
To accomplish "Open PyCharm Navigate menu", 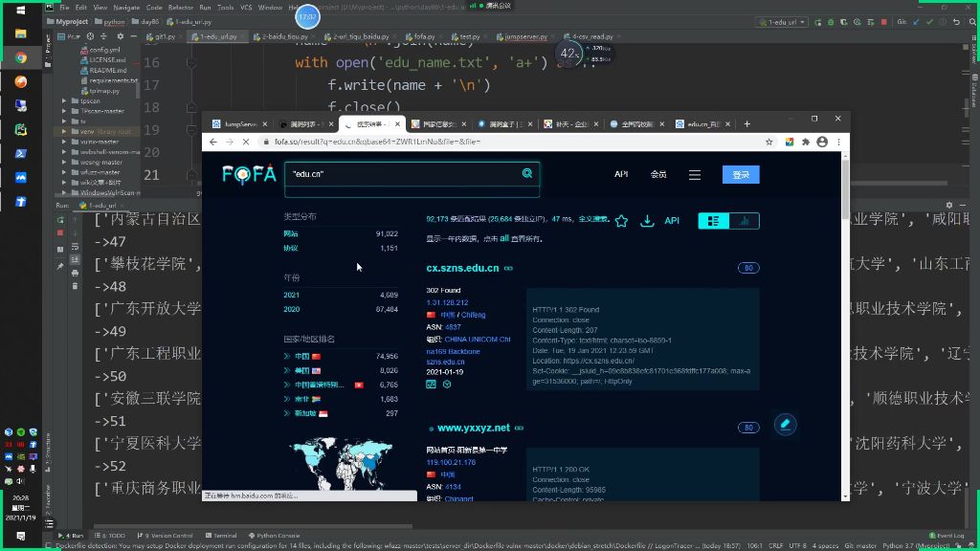I will 126,8.
